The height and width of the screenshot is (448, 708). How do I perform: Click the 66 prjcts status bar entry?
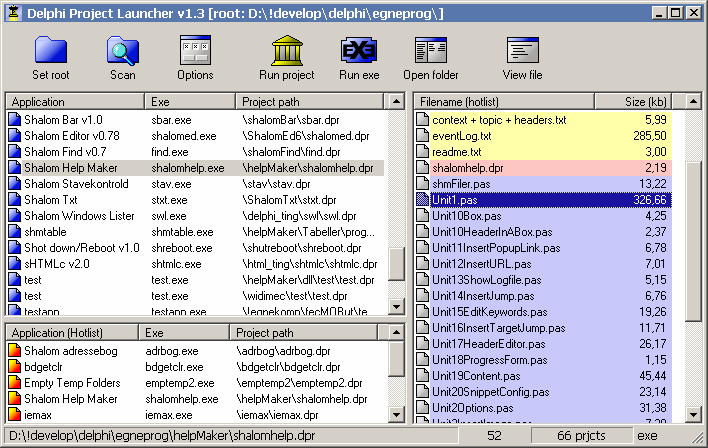point(581,436)
